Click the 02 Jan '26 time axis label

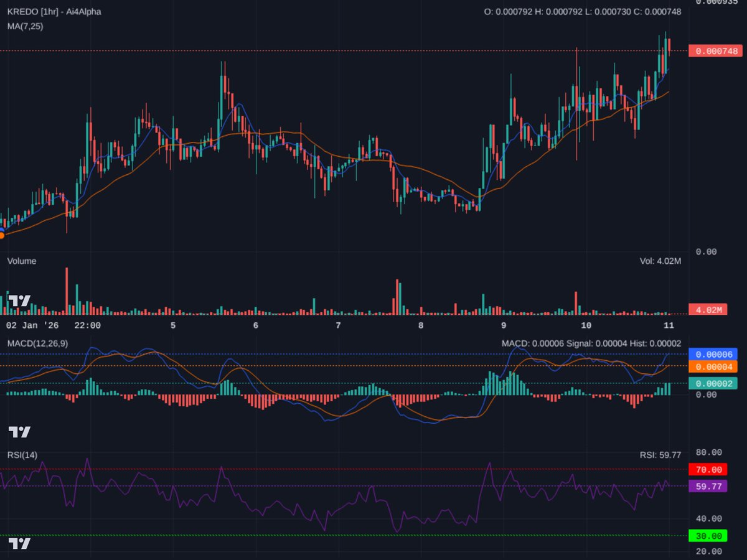click(x=32, y=325)
